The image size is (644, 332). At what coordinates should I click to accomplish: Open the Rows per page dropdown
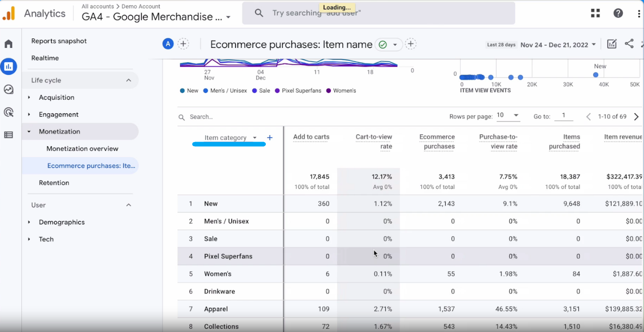pos(508,116)
